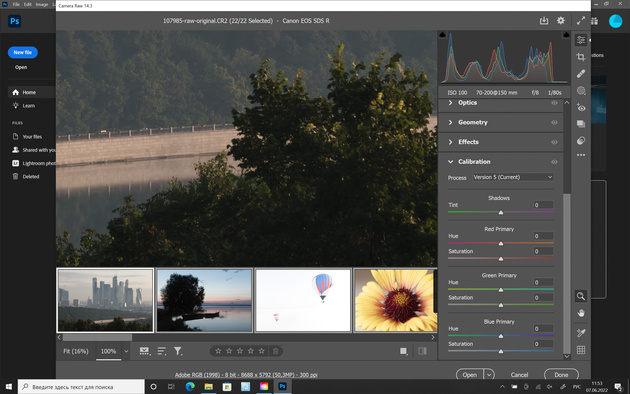Click the Cancel button
630x394 pixels.
(519, 375)
